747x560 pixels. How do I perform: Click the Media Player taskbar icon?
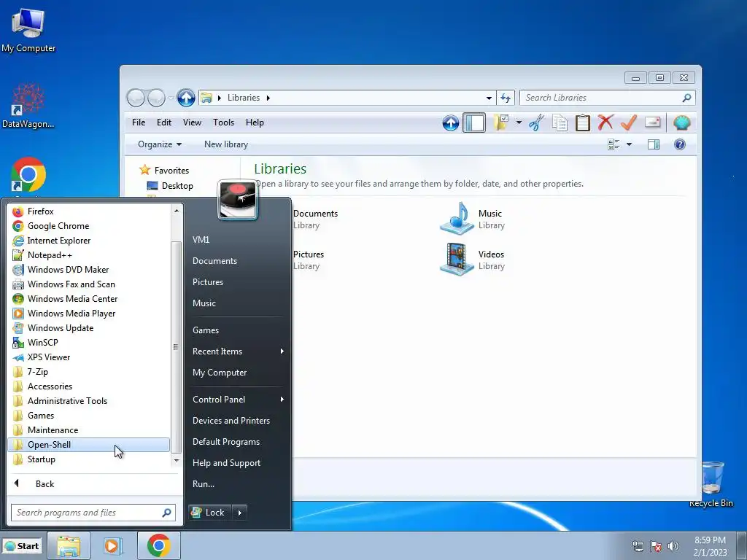(x=113, y=545)
